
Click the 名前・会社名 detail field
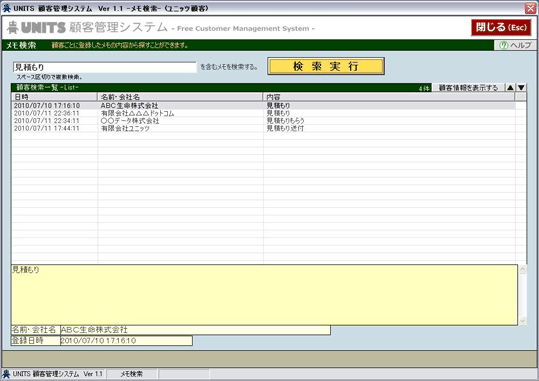coord(195,330)
